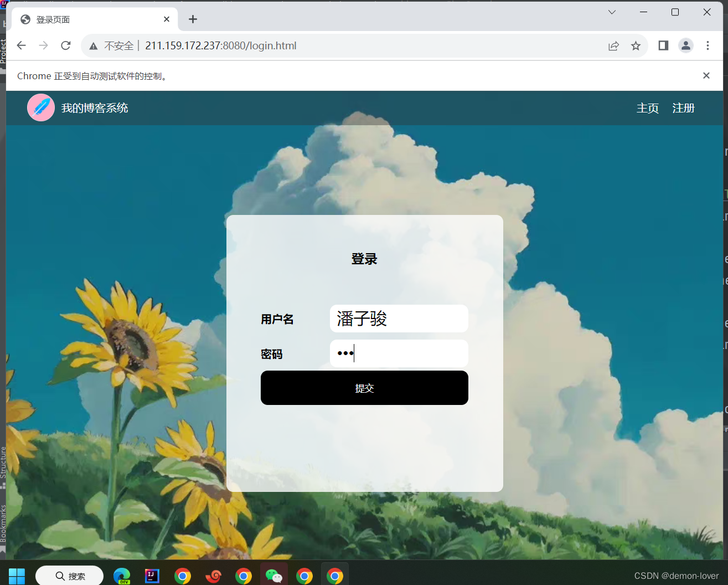Click the address bar URL
The image size is (728, 585).
(221, 46)
